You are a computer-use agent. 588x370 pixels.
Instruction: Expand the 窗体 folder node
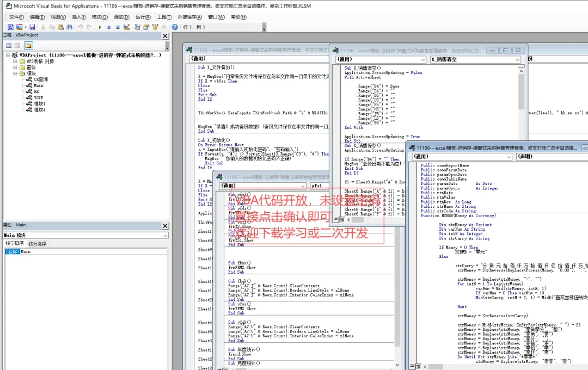(15, 67)
